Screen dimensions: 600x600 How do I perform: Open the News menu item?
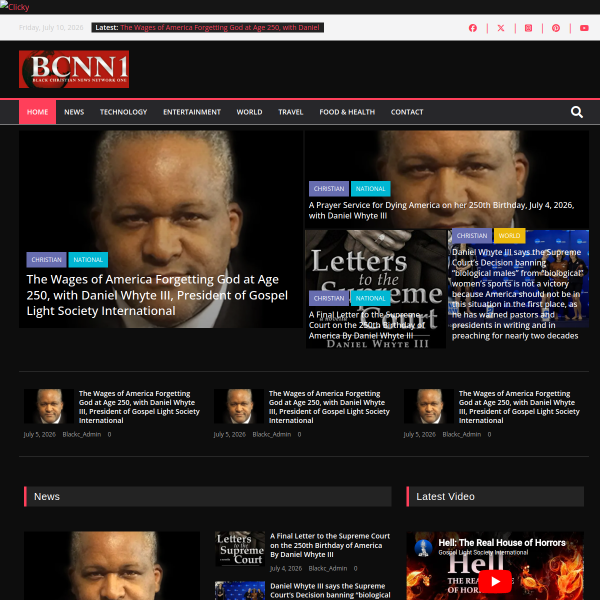tap(74, 112)
